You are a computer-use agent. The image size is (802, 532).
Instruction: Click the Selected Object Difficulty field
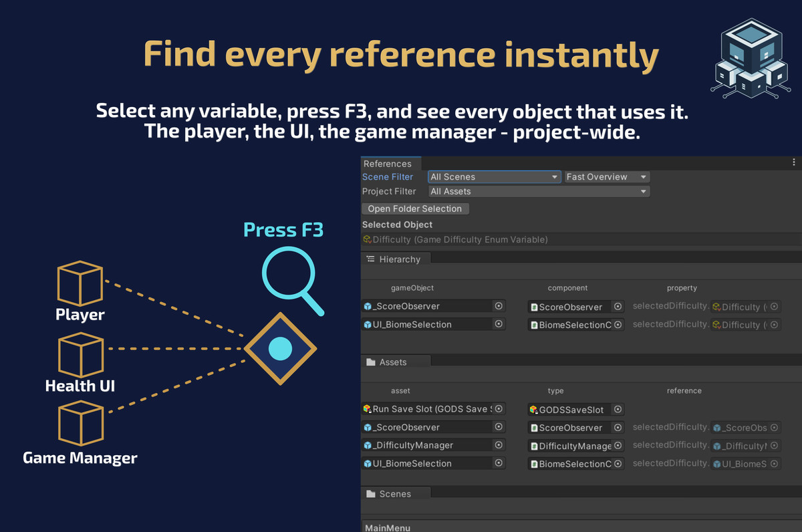click(x=581, y=239)
